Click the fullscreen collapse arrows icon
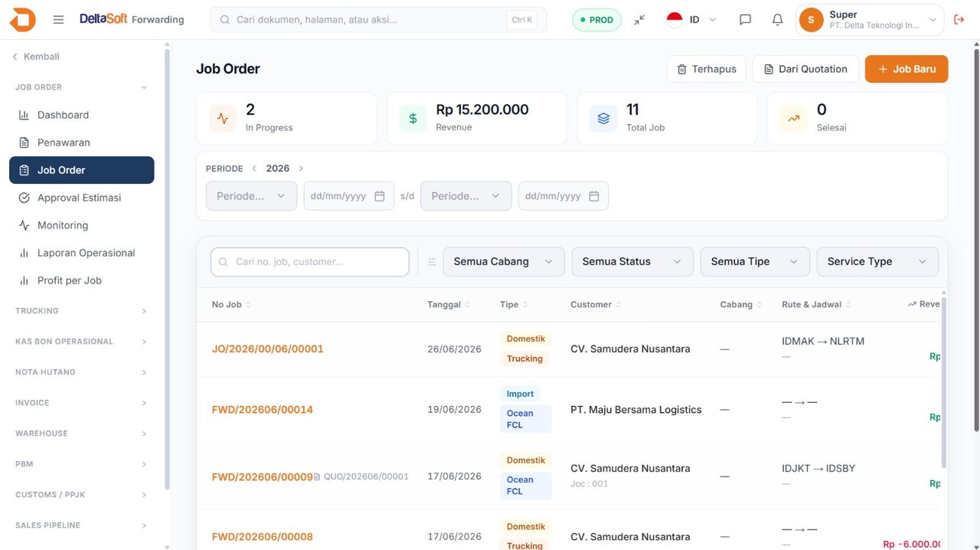Screen dimensions: 980x550 pos(639,20)
